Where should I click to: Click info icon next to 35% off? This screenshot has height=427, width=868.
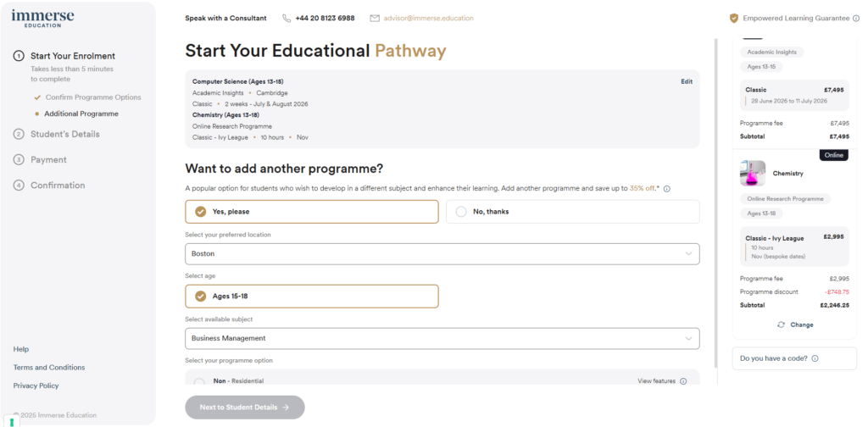pyautogui.click(x=667, y=188)
